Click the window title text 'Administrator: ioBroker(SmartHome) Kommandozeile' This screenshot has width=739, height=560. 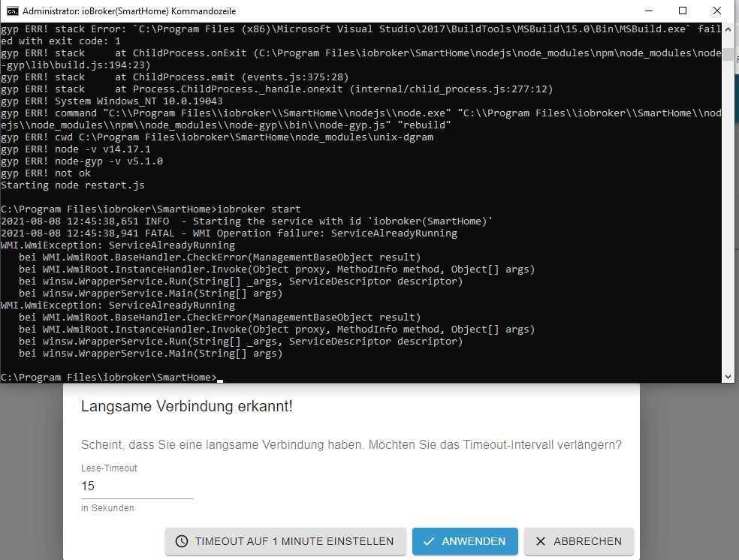coord(129,11)
